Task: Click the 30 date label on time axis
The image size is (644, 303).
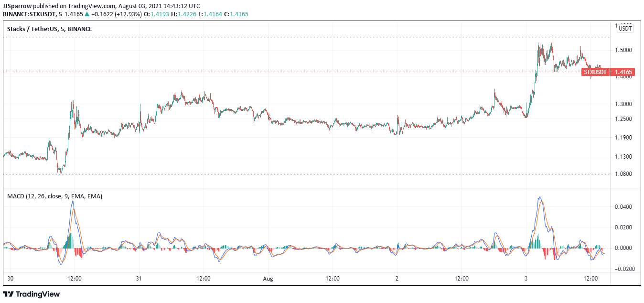Action: click(x=11, y=278)
